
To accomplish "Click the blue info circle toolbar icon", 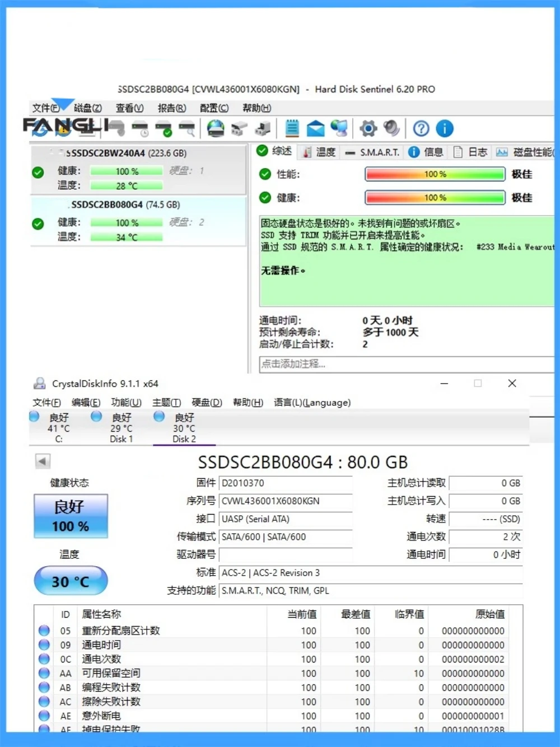I will click(x=445, y=129).
